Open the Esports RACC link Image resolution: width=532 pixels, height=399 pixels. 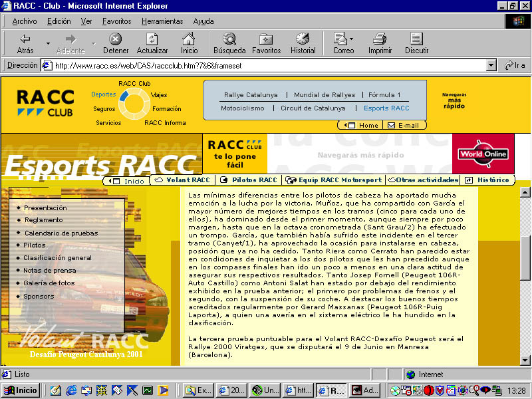tap(386, 108)
